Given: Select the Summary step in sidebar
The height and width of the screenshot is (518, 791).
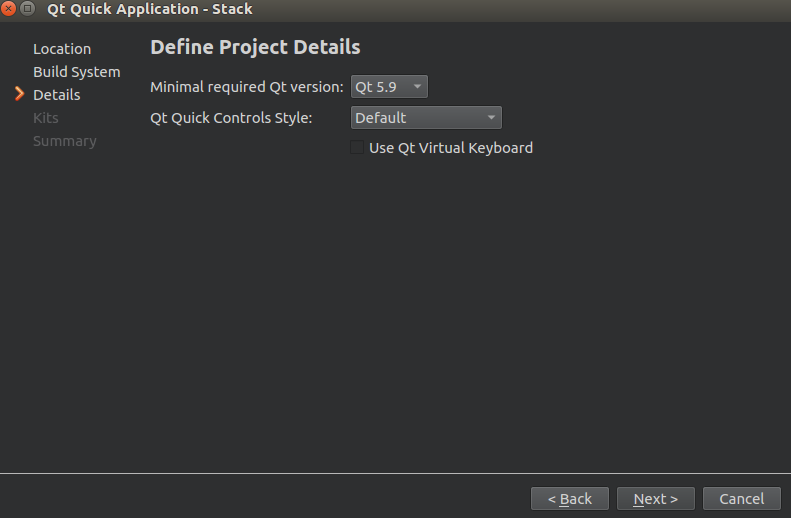Looking at the screenshot, I should tap(65, 141).
